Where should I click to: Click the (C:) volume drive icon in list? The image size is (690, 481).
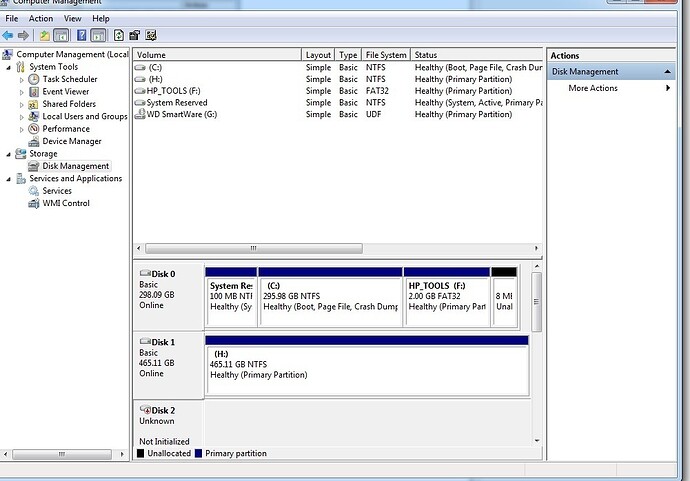(140, 67)
